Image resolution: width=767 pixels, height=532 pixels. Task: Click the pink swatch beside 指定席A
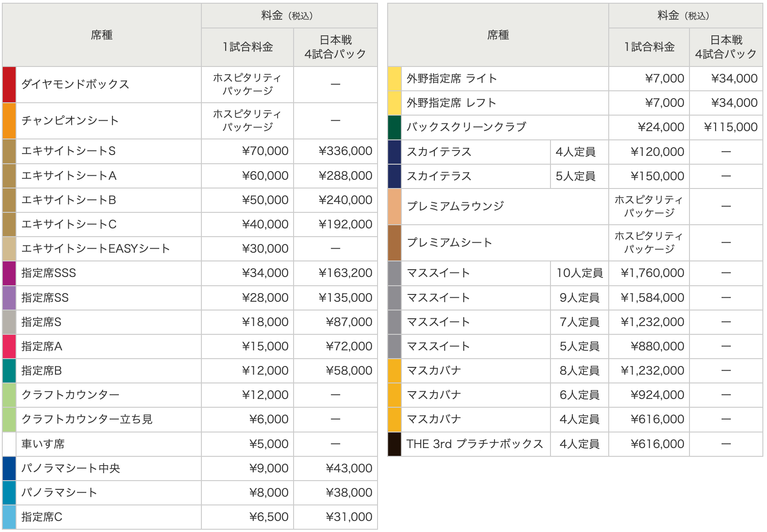(x=9, y=346)
